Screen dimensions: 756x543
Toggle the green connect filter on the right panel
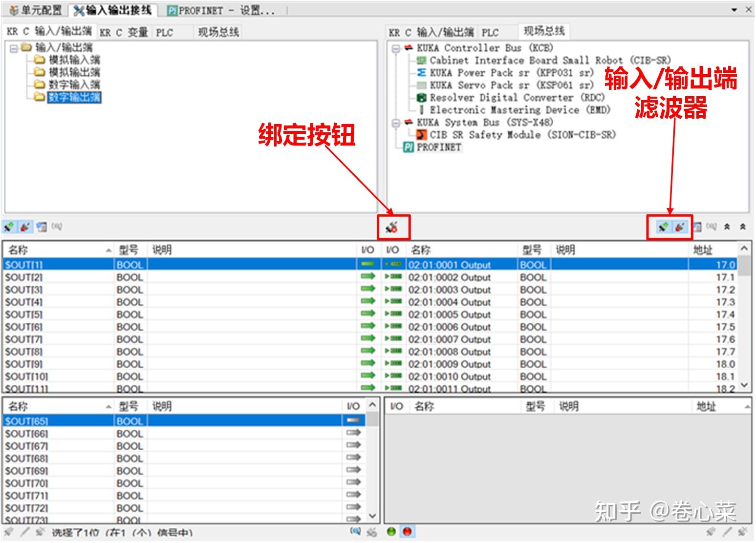[x=663, y=227]
